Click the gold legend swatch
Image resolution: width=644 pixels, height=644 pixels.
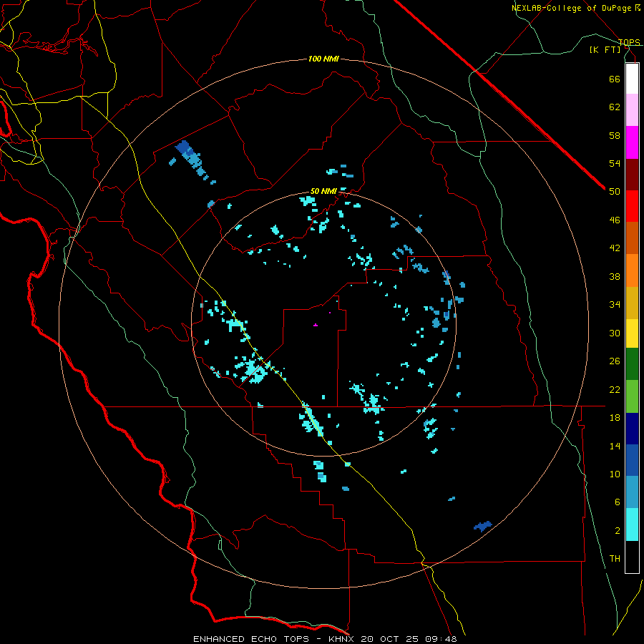pyautogui.click(x=632, y=303)
